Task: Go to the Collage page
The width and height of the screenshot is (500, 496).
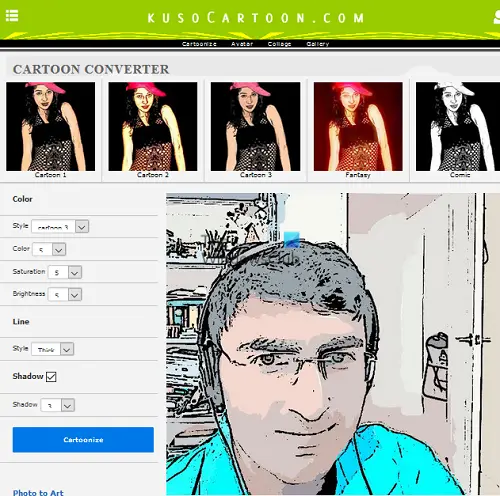Action: [x=279, y=44]
